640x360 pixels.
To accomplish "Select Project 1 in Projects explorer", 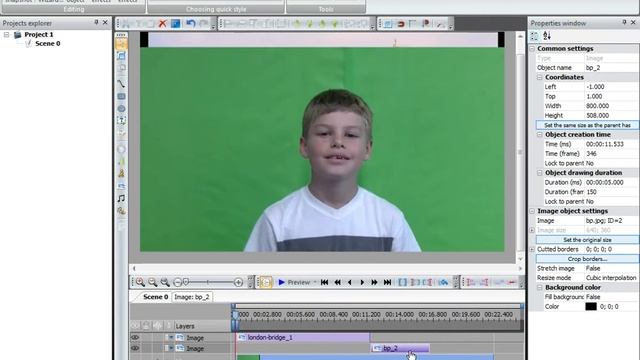I will 39,35.
